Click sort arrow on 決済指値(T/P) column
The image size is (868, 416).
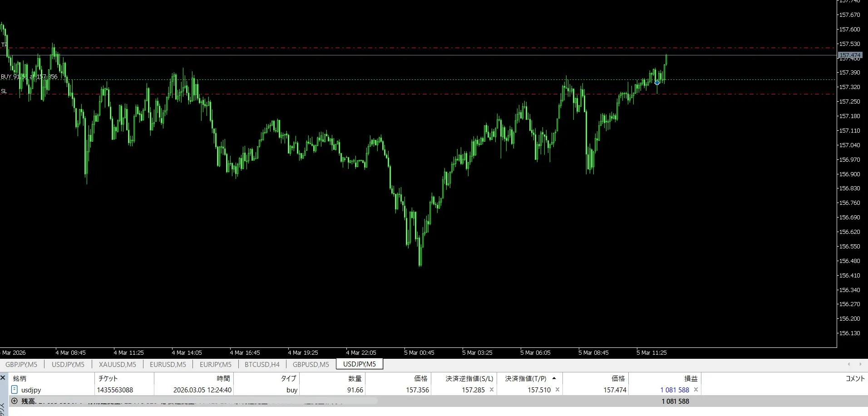click(x=554, y=378)
